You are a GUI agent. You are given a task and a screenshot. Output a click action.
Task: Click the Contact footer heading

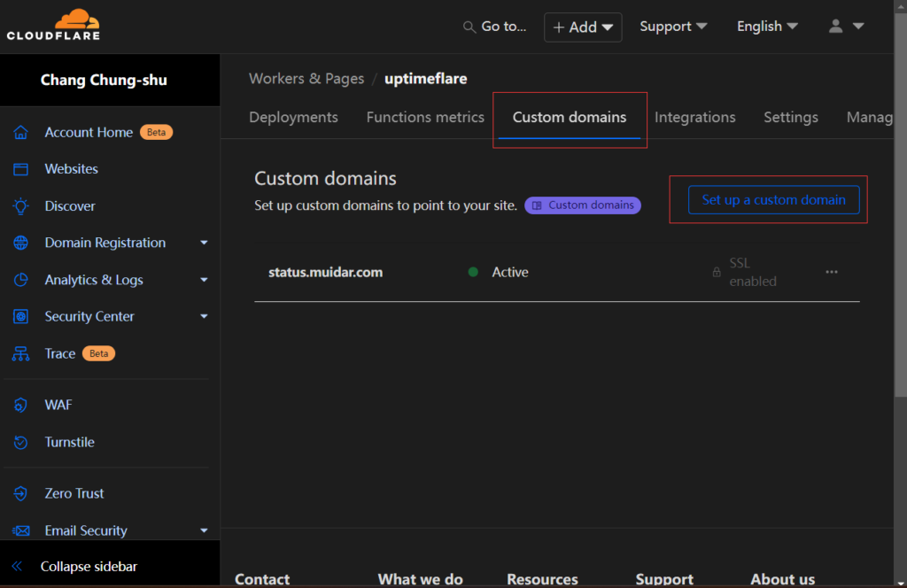pos(262,579)
